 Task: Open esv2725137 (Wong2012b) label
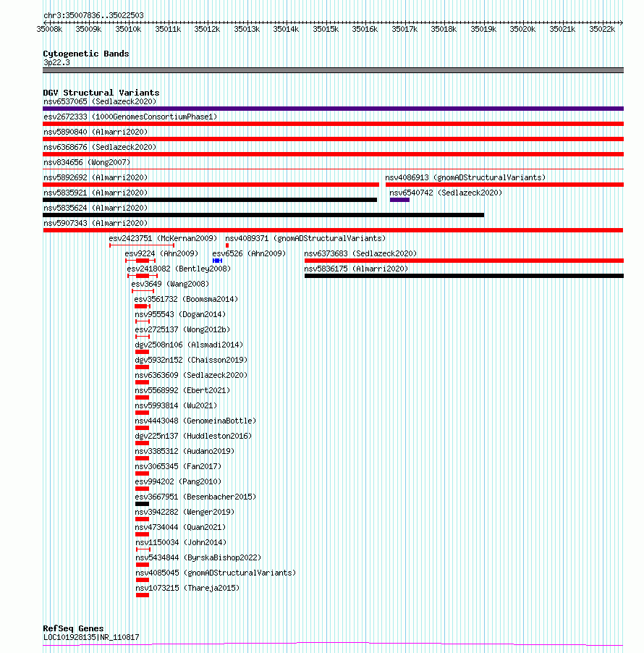(182, 330)
